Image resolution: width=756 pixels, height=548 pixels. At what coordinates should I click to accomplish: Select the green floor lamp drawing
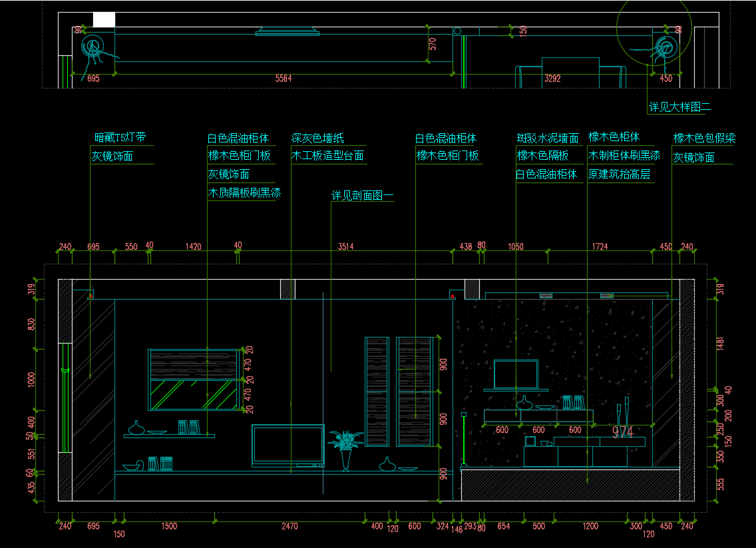pos(463,440)
